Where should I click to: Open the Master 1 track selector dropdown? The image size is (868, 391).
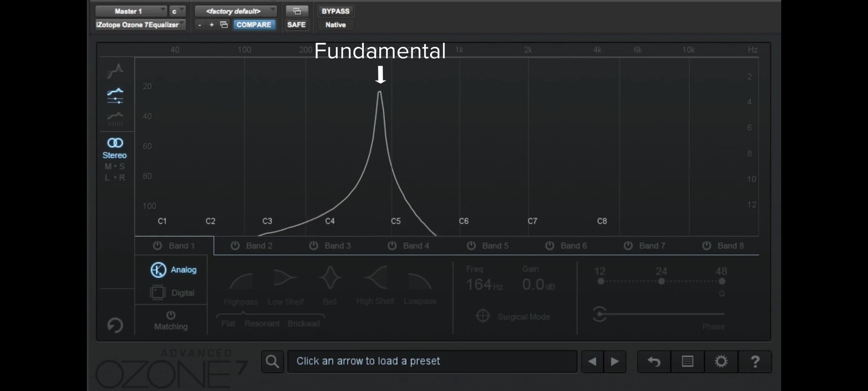pyautogui.click(x=131, y=11)
